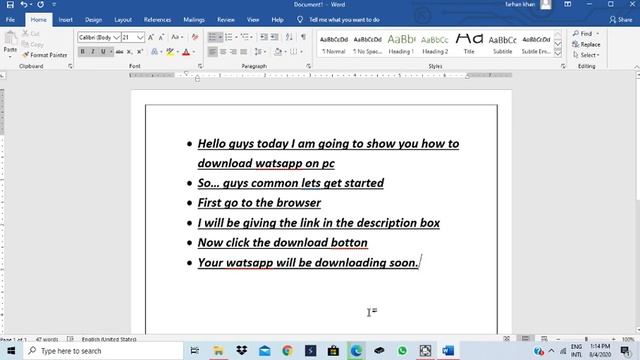
Task: Open the font size dropdown
Action: point(140,37)
